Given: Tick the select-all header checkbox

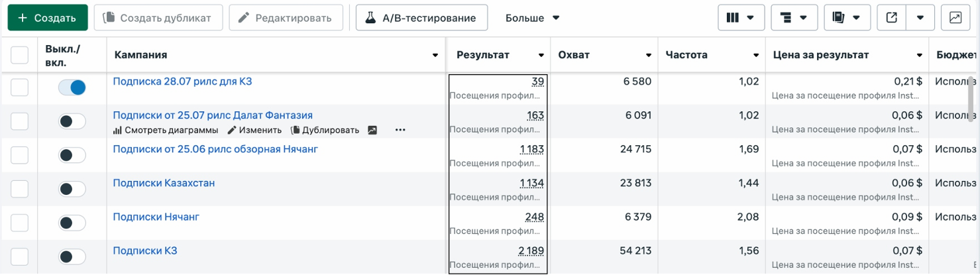Looking at the screenshot, I should pos(19,55).
